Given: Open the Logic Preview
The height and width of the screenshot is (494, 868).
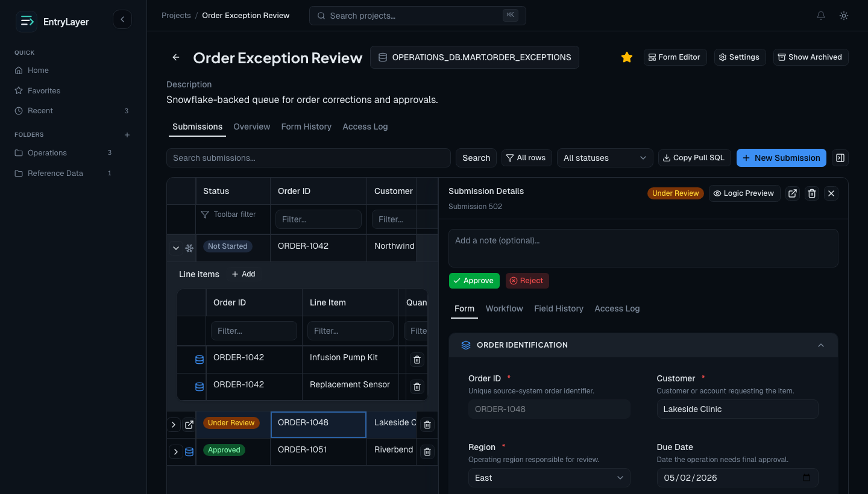Looking at the screenshot, I should point(744,193).
